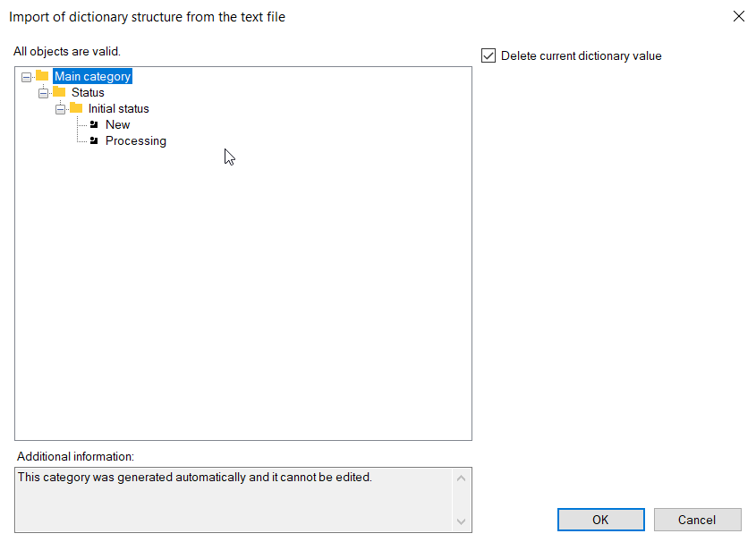Select the New dictionary entry

point(117,125)
